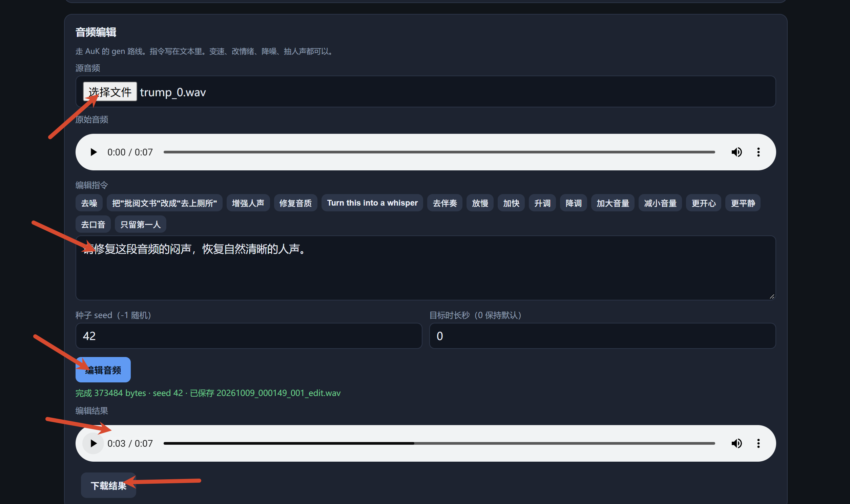Focus the edit instruction text area
The height and width of the screenshot is (504, 850).
tap(426, 268)
